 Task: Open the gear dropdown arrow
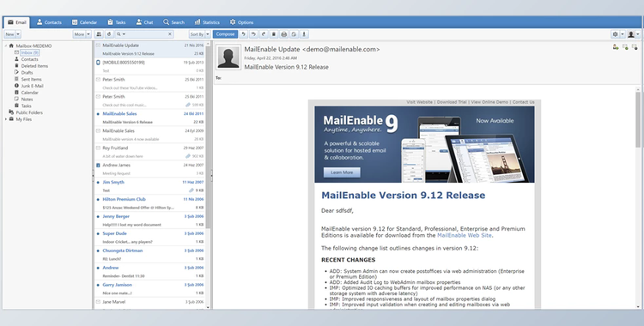click(623, 34)
